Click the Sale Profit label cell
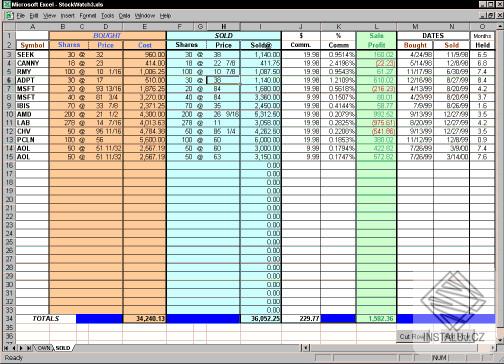504x364 pixels. (376, 40)
